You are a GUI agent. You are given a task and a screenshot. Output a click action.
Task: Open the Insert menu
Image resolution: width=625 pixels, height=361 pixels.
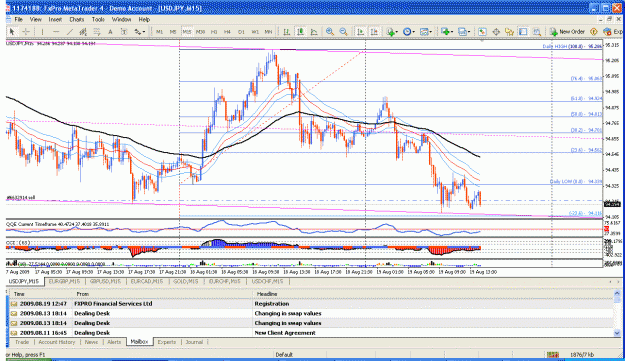(55, 19)
